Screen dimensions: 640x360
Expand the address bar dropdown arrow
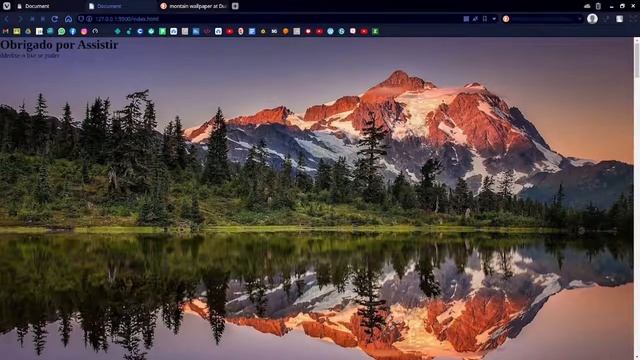click(x=494, y=19)
